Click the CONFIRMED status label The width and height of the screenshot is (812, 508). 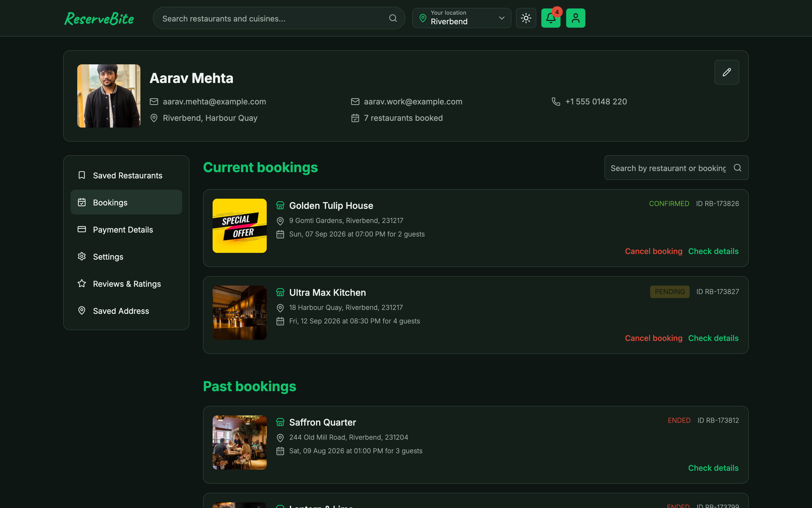click(x=669, y=203)
